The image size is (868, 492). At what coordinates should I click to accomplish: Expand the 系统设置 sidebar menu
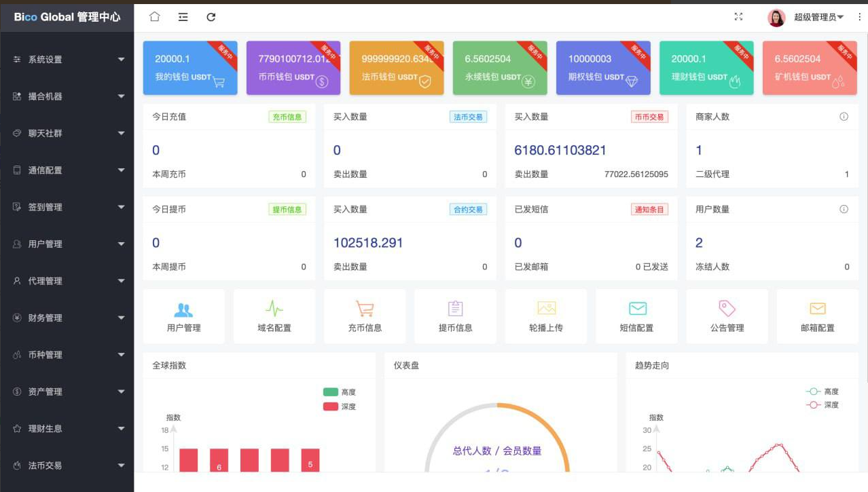(x=67, y=60)
